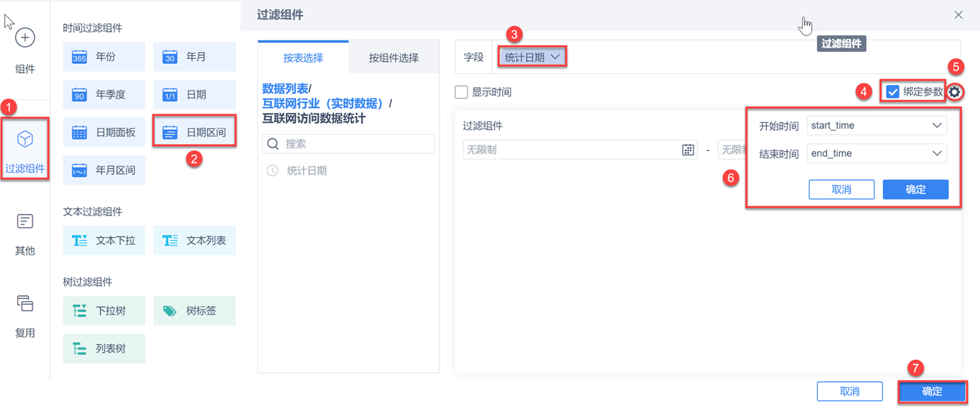The height and width of the screenshot is (409, 980).
Task: Cancel parameter binding with 取消
Action: (x=841, y=189)
